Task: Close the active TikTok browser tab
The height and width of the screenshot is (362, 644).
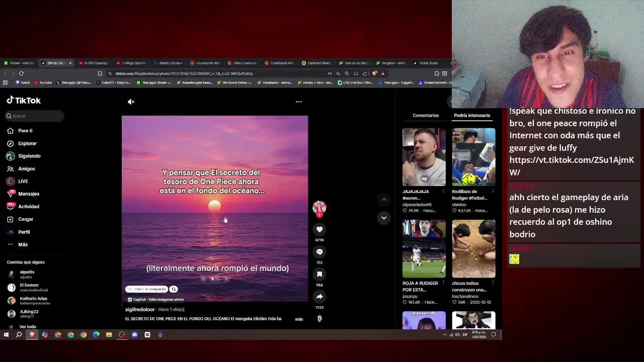Action: click(x=70, y=63)
